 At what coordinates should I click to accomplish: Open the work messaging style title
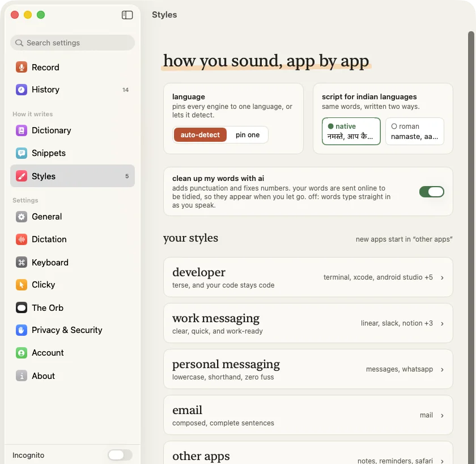216,318
